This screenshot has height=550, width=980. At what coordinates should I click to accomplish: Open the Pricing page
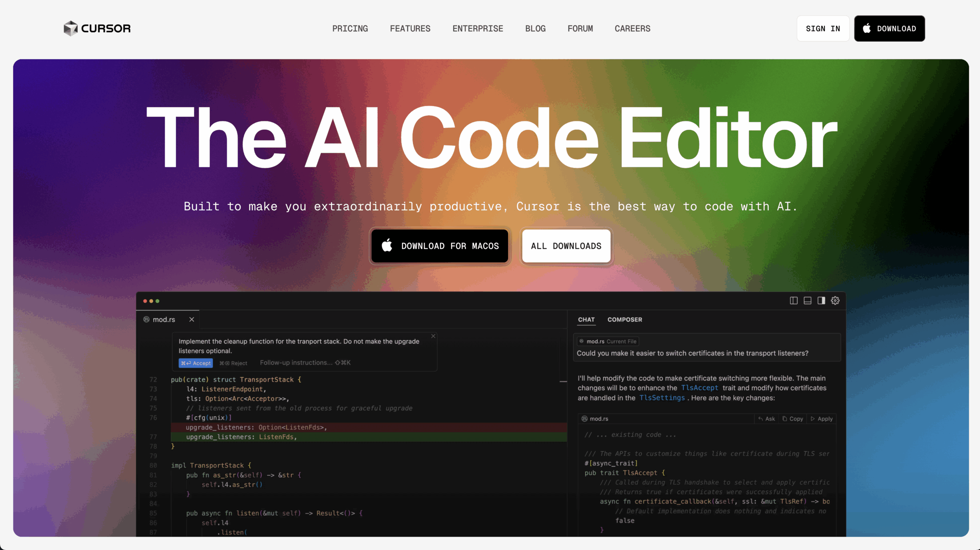pyautogui.click(x=350, y=29)
